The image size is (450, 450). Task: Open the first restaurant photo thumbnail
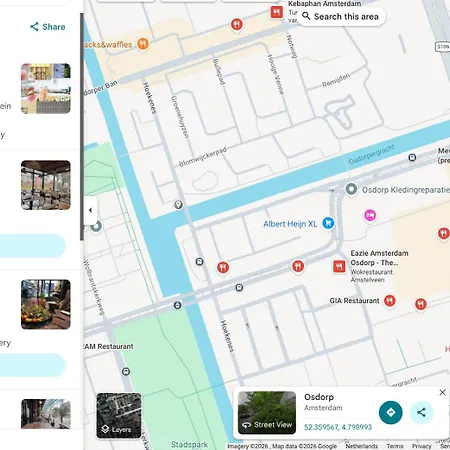coord(46,89)
